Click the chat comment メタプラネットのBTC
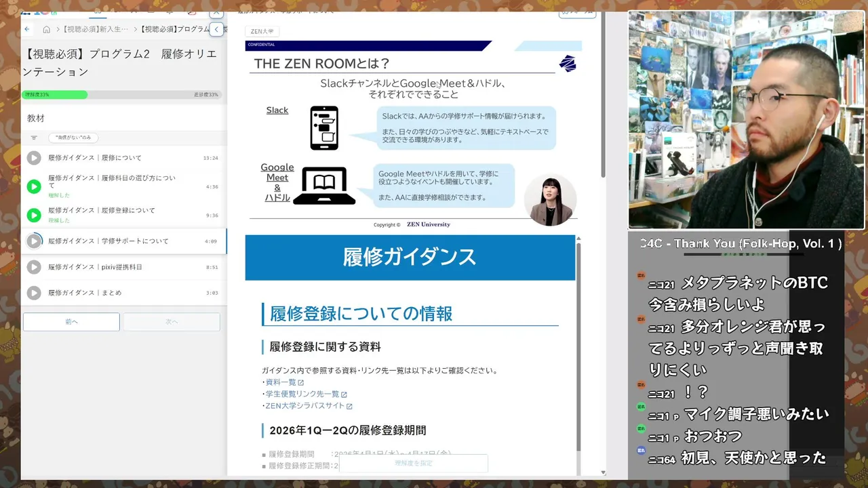This screenshot has width=868, height=488. pyautogui.click(x=738, y=293)
